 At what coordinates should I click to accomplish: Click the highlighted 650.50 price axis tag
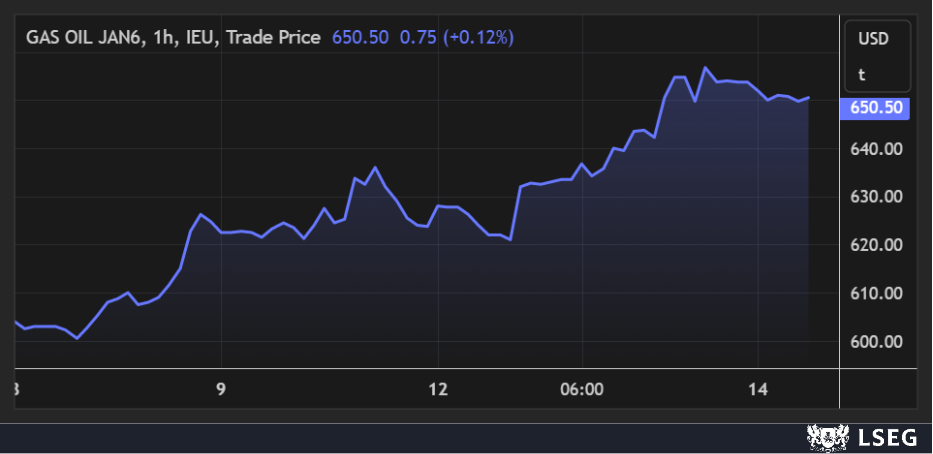876,108
